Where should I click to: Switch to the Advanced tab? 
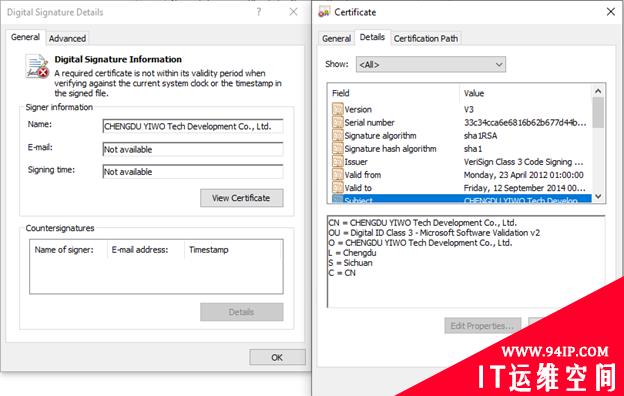point(67,39)
